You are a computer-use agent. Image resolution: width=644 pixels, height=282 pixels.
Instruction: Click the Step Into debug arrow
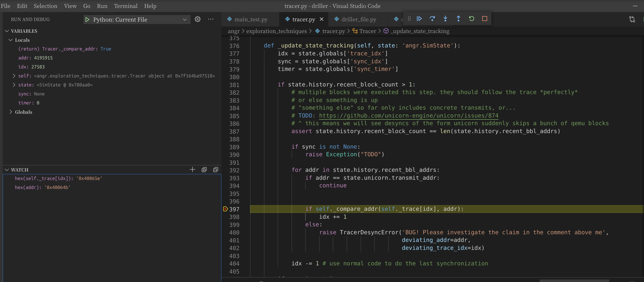(x=445, y=19)
